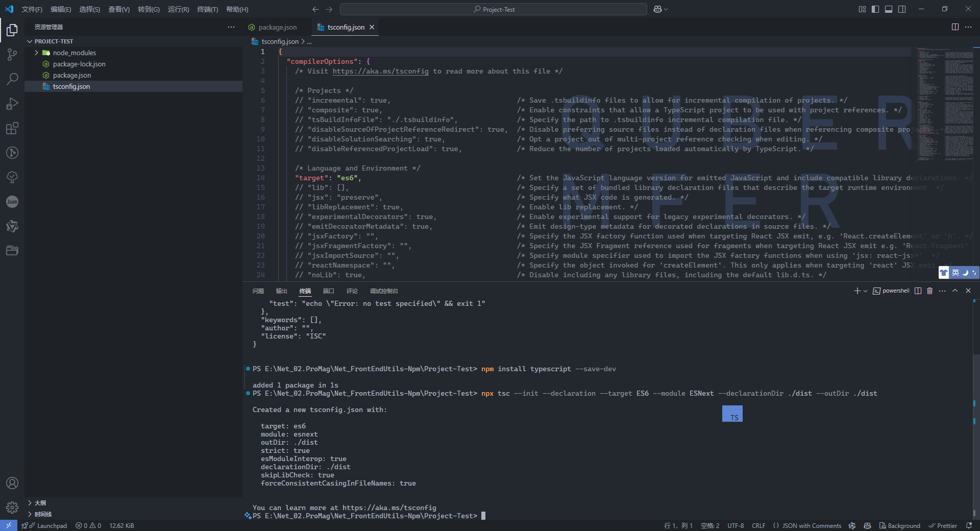Click JSON with Comments language mode

point(811,526)
